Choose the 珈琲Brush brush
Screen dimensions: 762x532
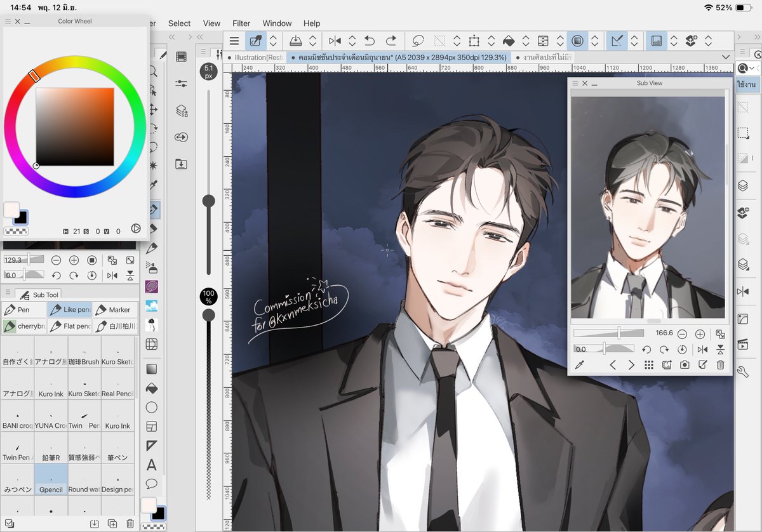tap(84, 353)
